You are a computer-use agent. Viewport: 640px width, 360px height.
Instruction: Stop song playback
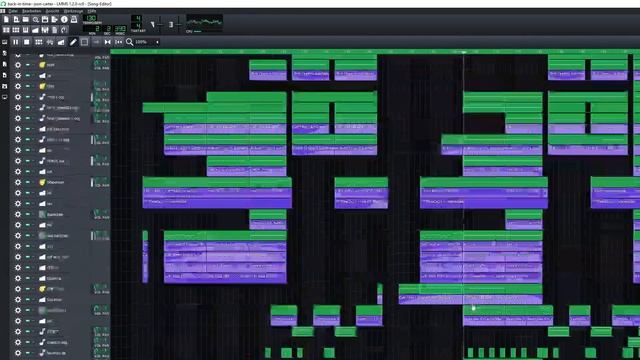pos(27,42)
